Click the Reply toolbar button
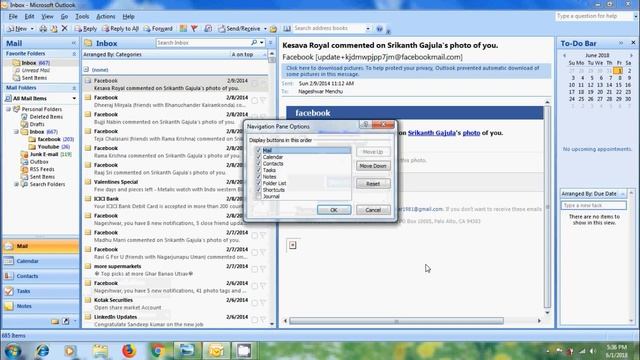 click(86, 29)
